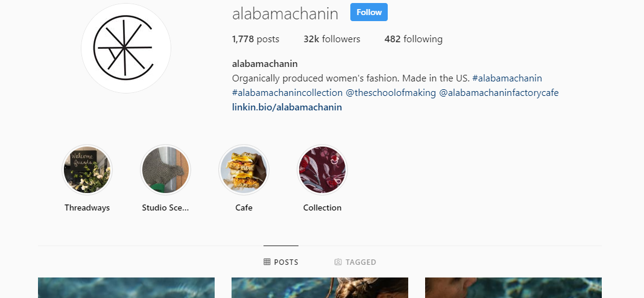Open the Threadways story highlight
644x298 pixels.
pyautogui.click(x=87, y=170)
